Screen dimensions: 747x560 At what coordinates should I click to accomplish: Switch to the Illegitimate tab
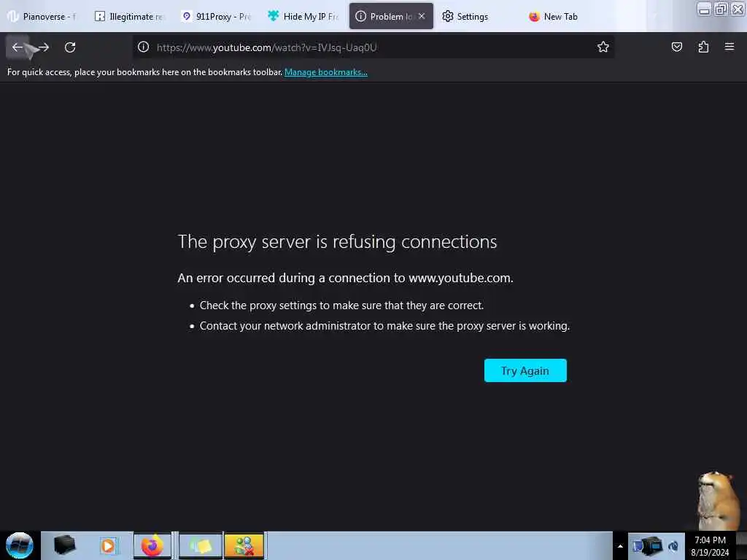coord(129,16)
